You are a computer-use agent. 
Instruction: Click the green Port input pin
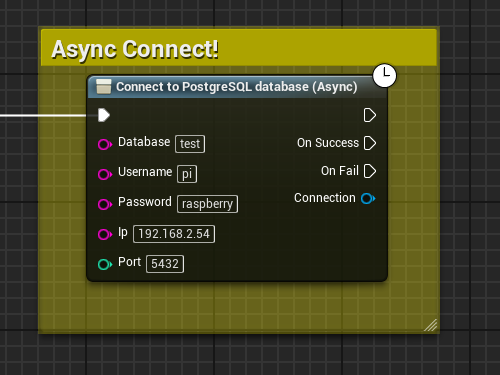[x=105, y=264]
